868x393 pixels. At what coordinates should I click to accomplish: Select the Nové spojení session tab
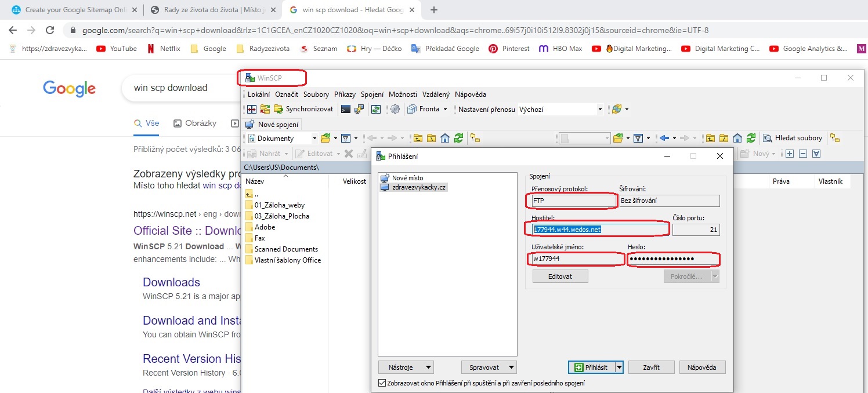[x=272, y=124]
